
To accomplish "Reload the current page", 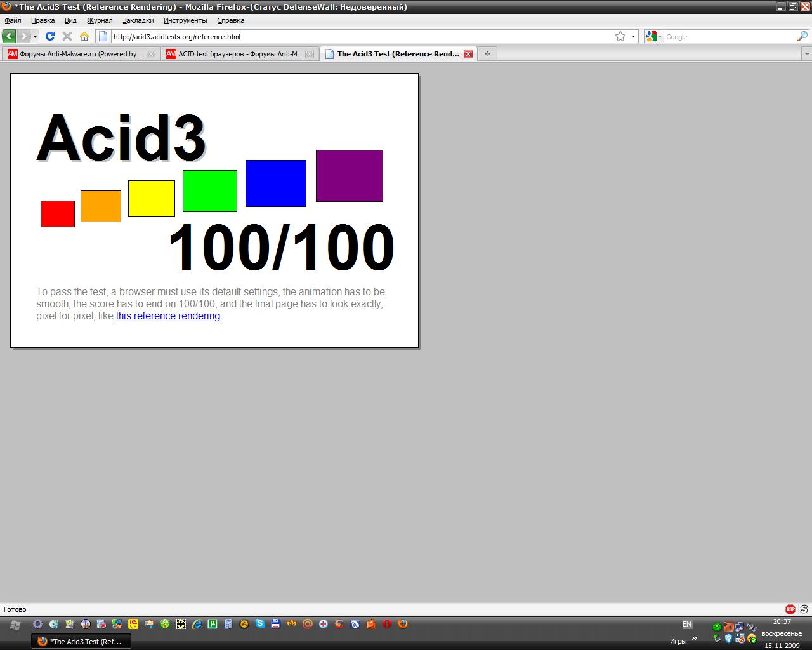I will 50,36.
